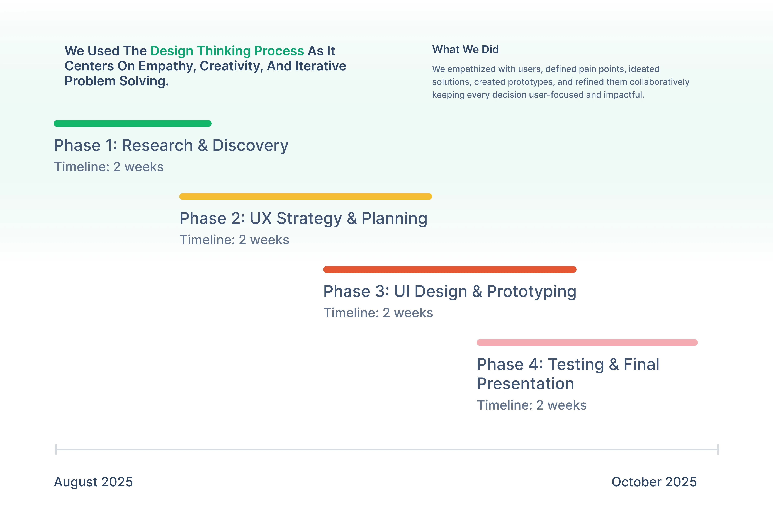Screen dimensions: 773x532
Task: Click the yellow Phase 2 progress bar
Action: 305,197
